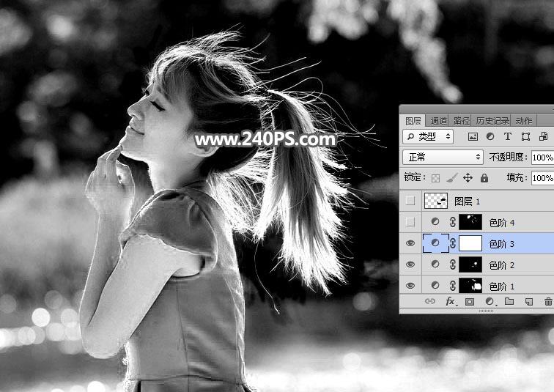The image size is (554, 392).
Task: Click the link layers chain icon
Action: pos(429,301)
